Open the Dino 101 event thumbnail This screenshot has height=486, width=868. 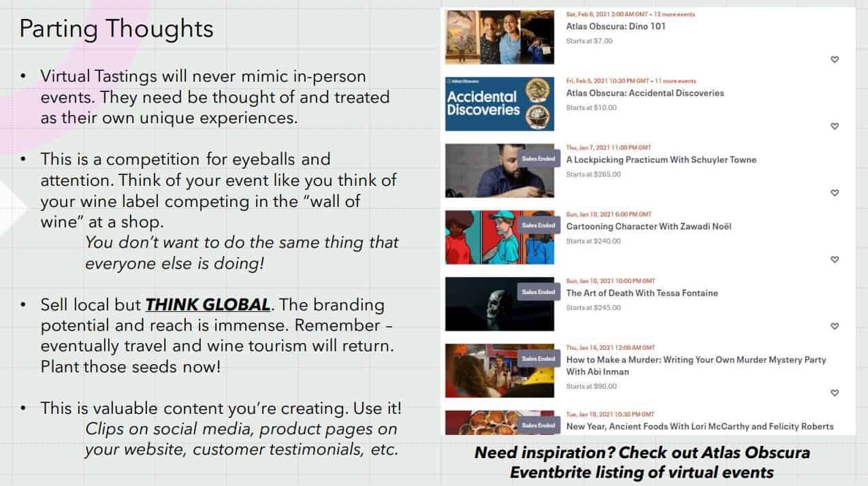(500, 37)
